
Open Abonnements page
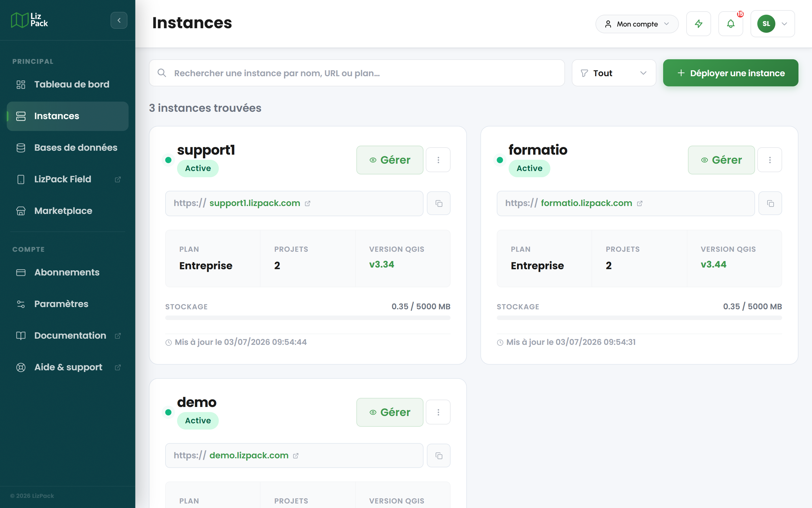[x=67, y=272]
